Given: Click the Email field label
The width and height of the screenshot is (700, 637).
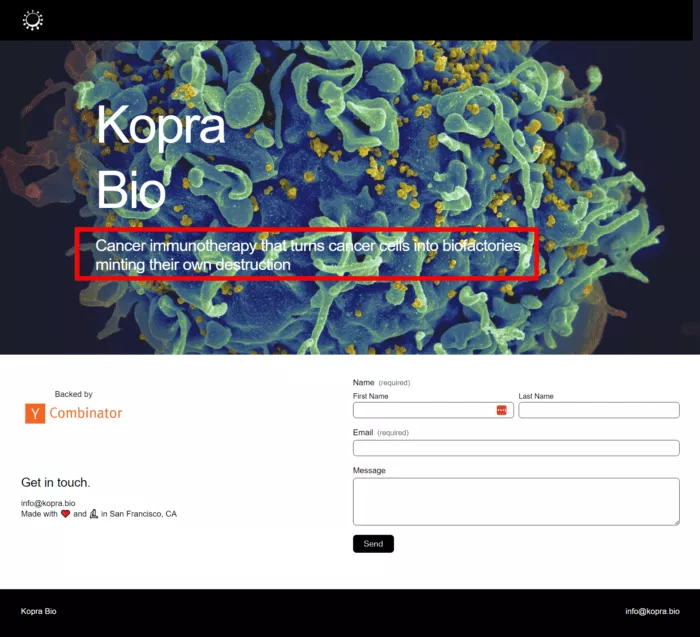Looking at the screenshot, I should pyautogui.click(x=363, y=433).
